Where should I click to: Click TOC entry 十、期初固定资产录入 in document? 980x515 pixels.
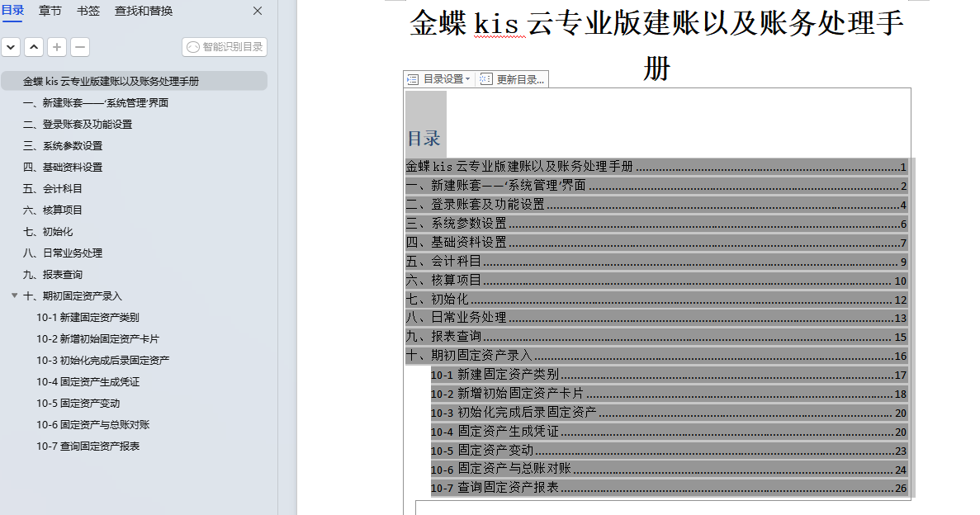pyautogui.click(x=656, y=356)
